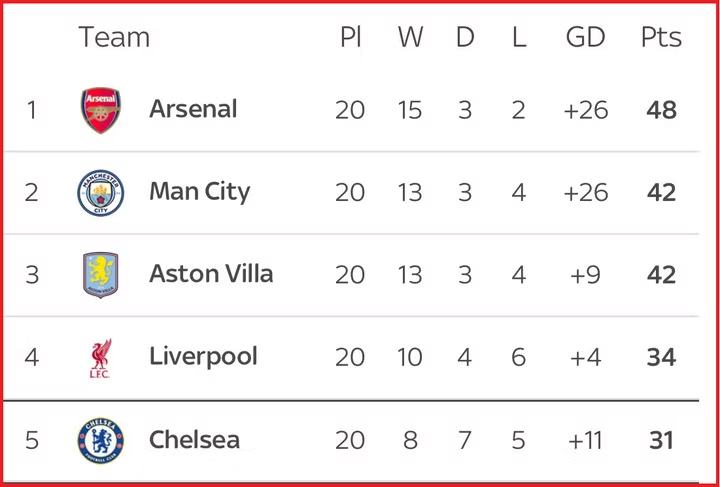
Task: Click Liverpool's 34 points value
Action: (661, 357)
